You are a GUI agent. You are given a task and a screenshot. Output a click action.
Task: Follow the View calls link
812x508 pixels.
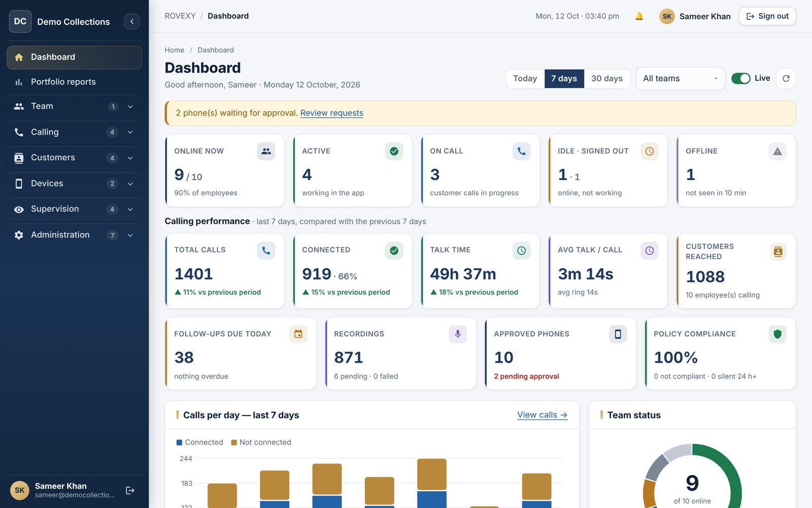click(542, 415)
